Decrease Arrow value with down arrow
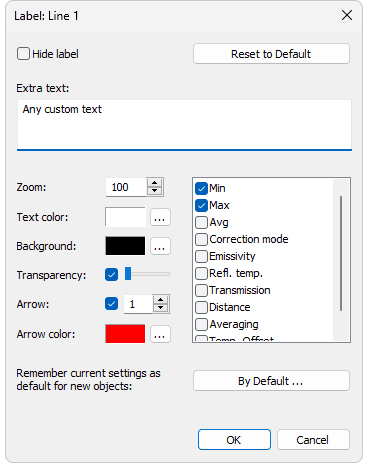Image resolution: width=368 pixels, height=468 pixels. tap(161, 308)
